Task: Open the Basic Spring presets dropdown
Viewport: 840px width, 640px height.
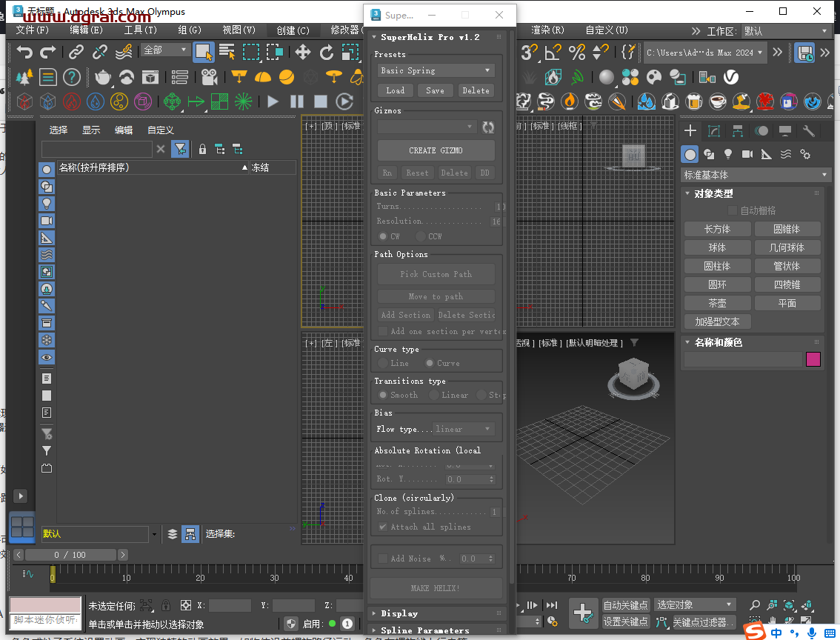Action: pos(436,70)
